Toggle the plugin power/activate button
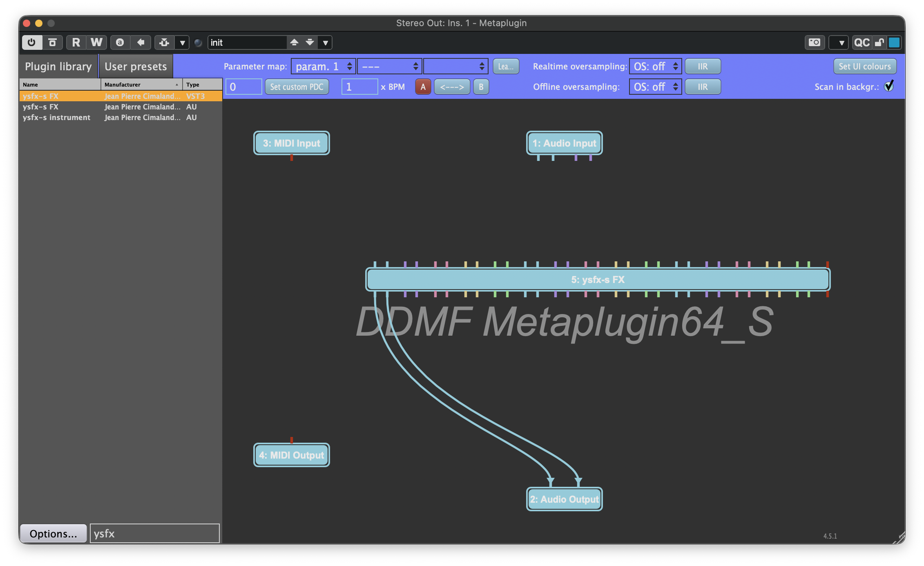This screenshot has height=566, width=924. point(32,42)
